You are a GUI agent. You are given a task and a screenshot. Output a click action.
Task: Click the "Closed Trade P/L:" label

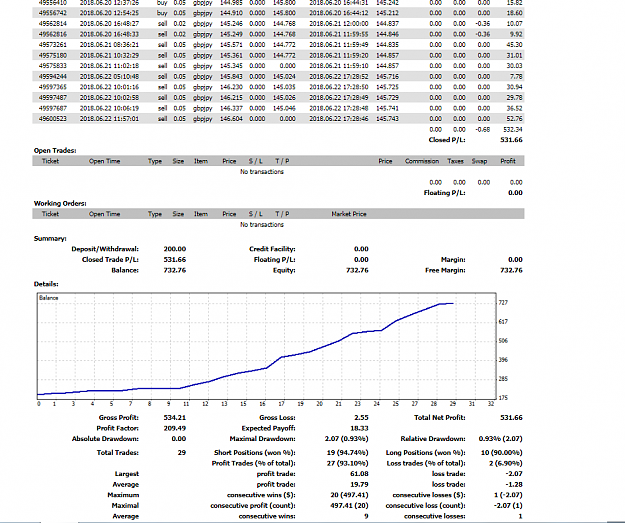110,260
